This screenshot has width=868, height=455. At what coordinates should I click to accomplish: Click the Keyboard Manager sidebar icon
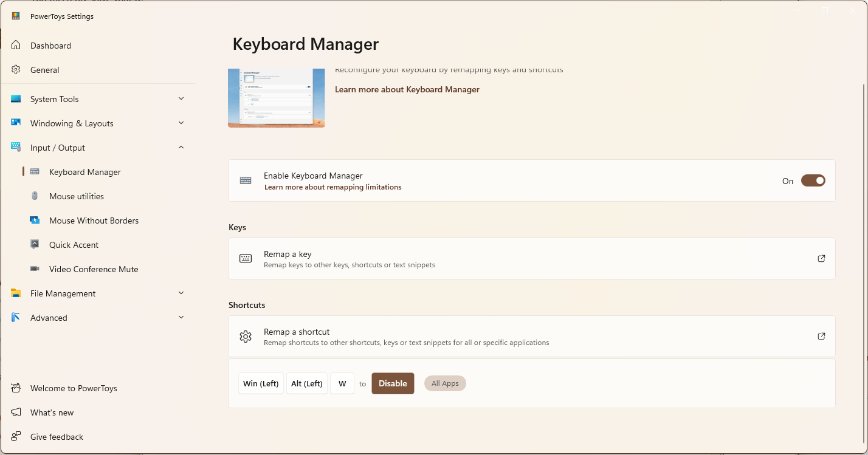coord(35,172)
